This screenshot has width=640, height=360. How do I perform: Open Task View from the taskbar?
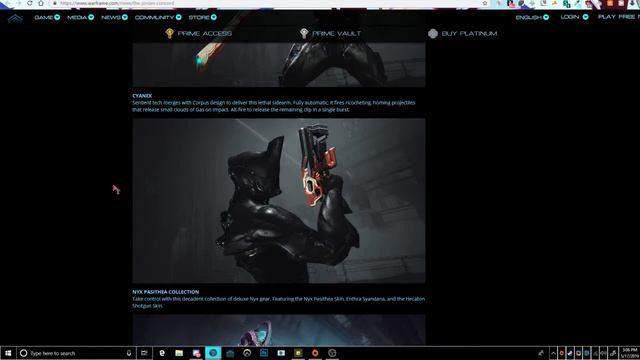point(144,353)
